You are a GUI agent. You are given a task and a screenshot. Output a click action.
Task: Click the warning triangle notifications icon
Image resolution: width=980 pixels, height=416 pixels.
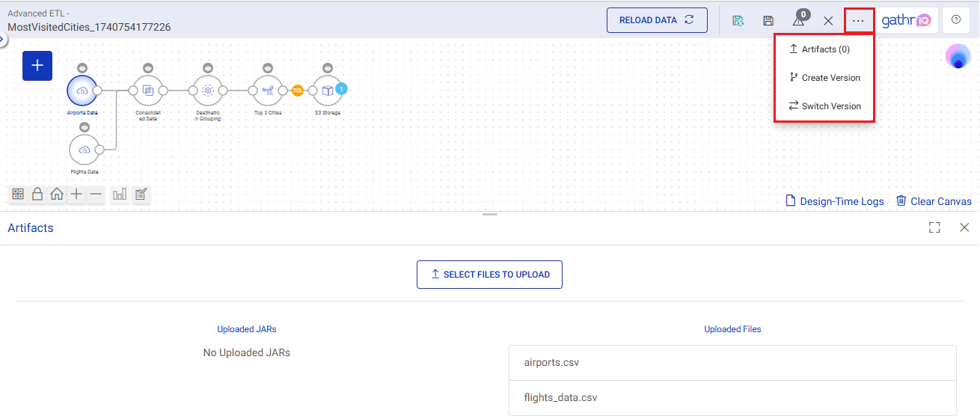coord(798,21)
